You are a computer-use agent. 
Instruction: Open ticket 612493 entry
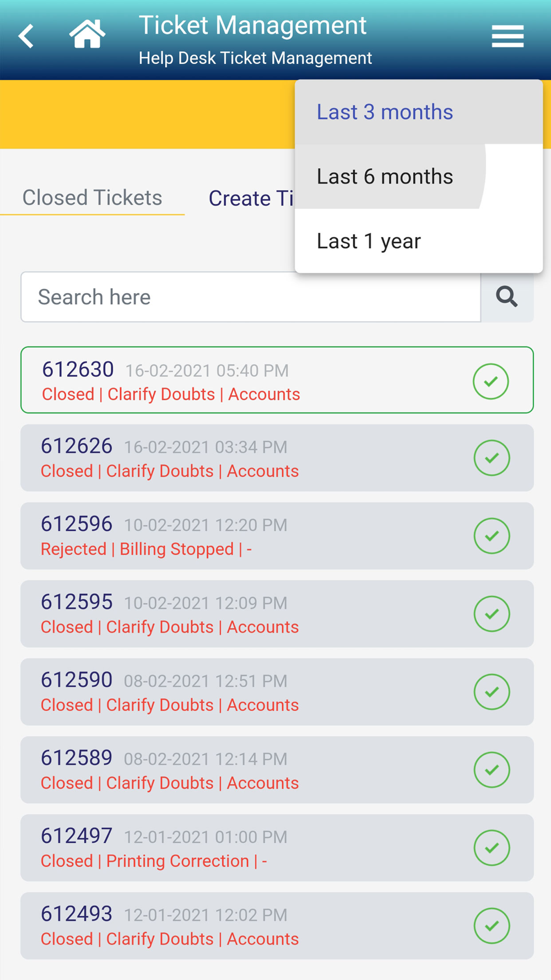pyautogui.click(x=277, y=926)
